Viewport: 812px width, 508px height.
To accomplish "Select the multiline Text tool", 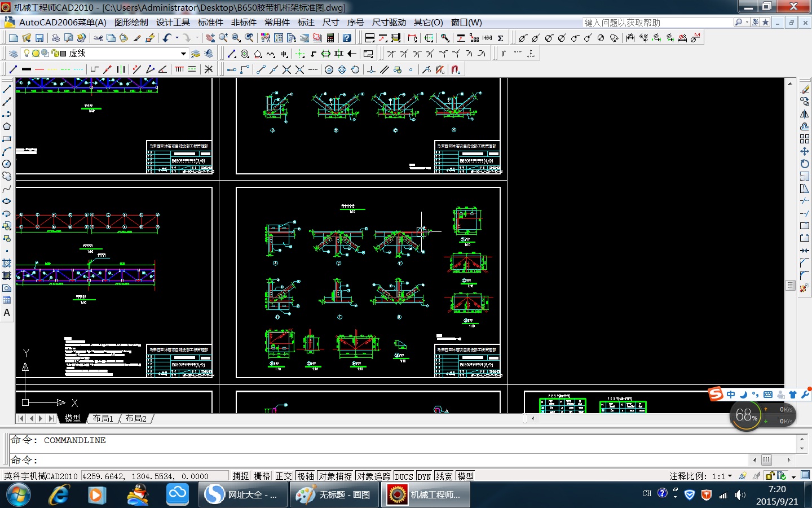I will click(7, 313).
